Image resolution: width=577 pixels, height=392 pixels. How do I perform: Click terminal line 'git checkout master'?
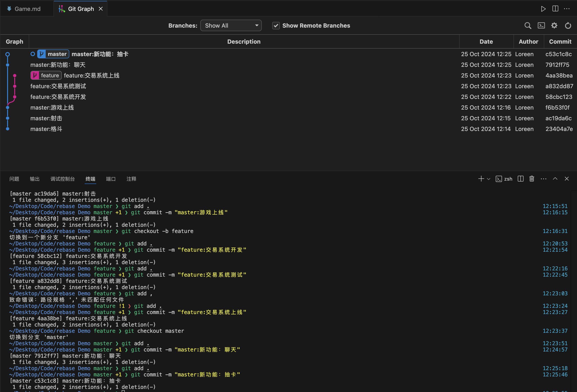pyautogui.click(x=154, y=331)
